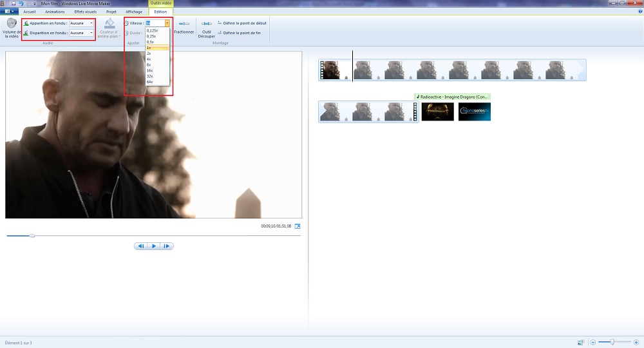Click the play button under preview

154,246
